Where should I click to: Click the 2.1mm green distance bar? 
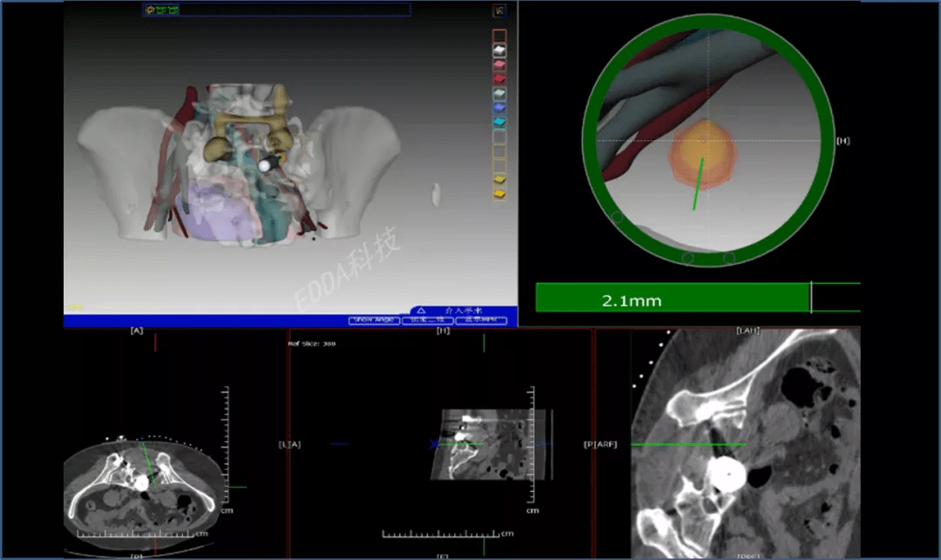coord(674,297)
